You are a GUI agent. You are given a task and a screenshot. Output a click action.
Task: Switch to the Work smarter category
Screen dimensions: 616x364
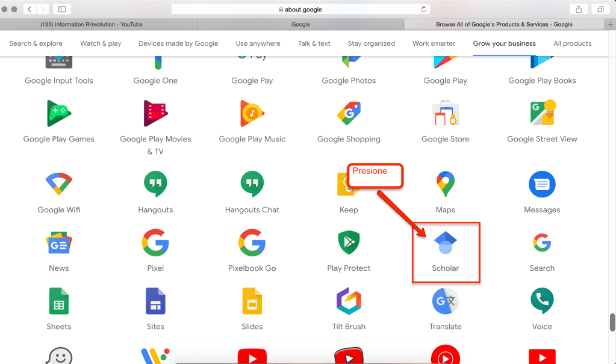[x=434, y=43]
